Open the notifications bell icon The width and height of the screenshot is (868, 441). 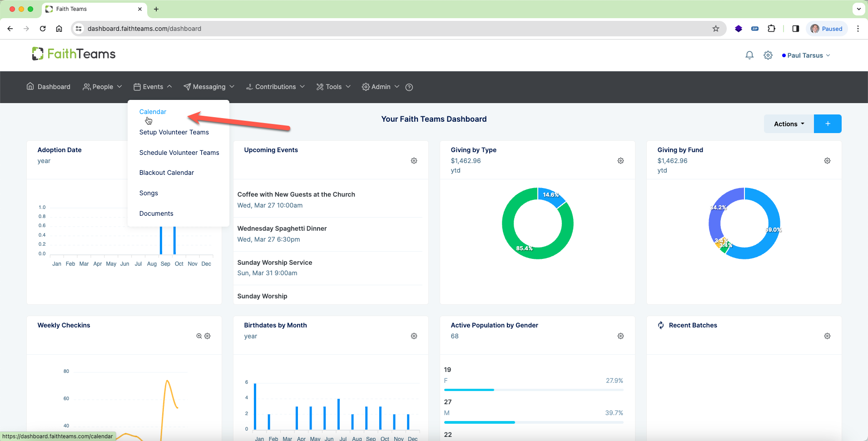click(x=749, y=55)
